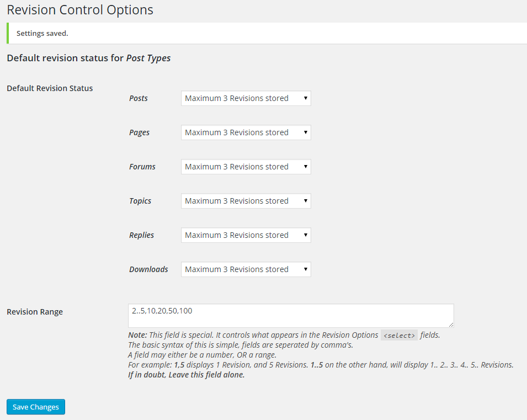Click the Forums field label
Image resolution: width=527 pixels, height=420 pixels.
click(x=142, y=167)
